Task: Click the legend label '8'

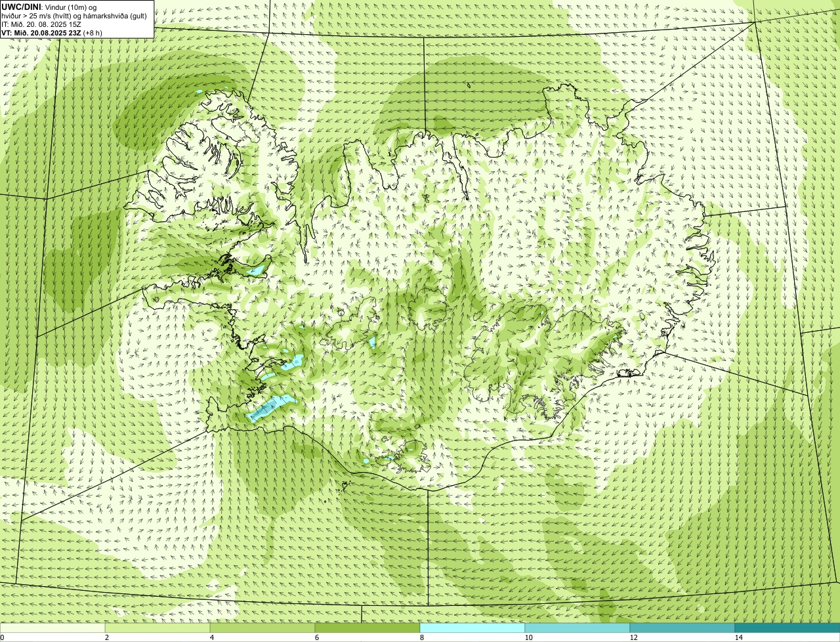Action: [422, 637]
